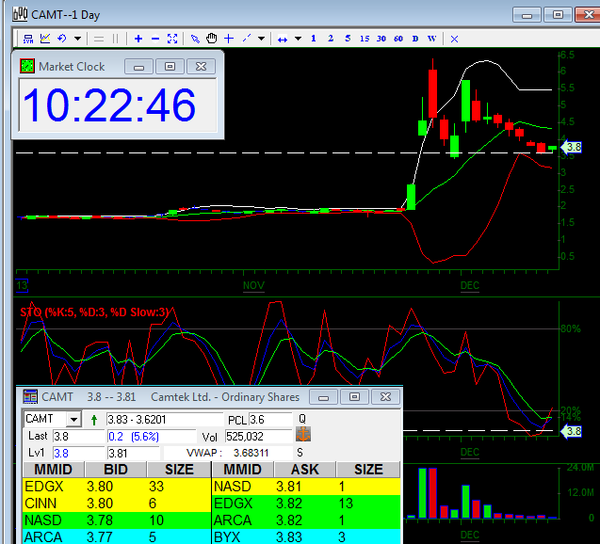The image size is (600, 544).
Task: Click the Lv1 bid price field
Action: (70, 453)
